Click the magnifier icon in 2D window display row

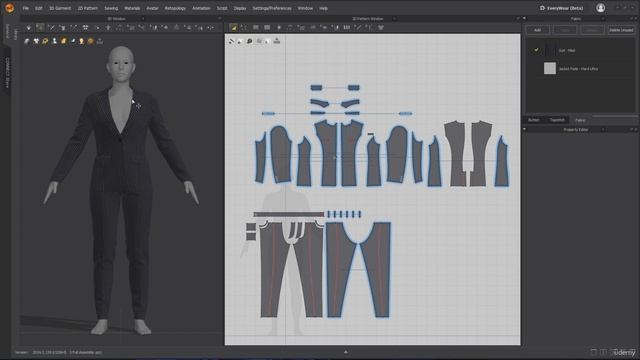click(249, 41)
